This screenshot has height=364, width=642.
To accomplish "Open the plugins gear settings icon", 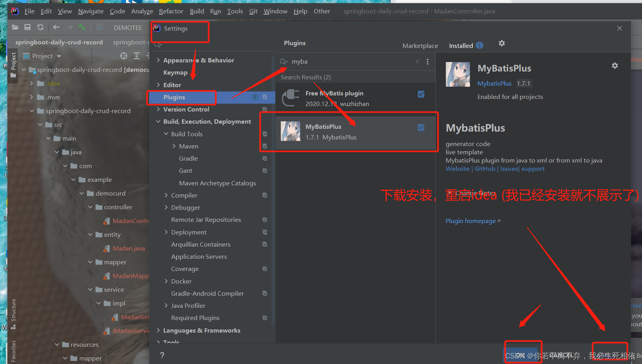I will pos(501,43).
